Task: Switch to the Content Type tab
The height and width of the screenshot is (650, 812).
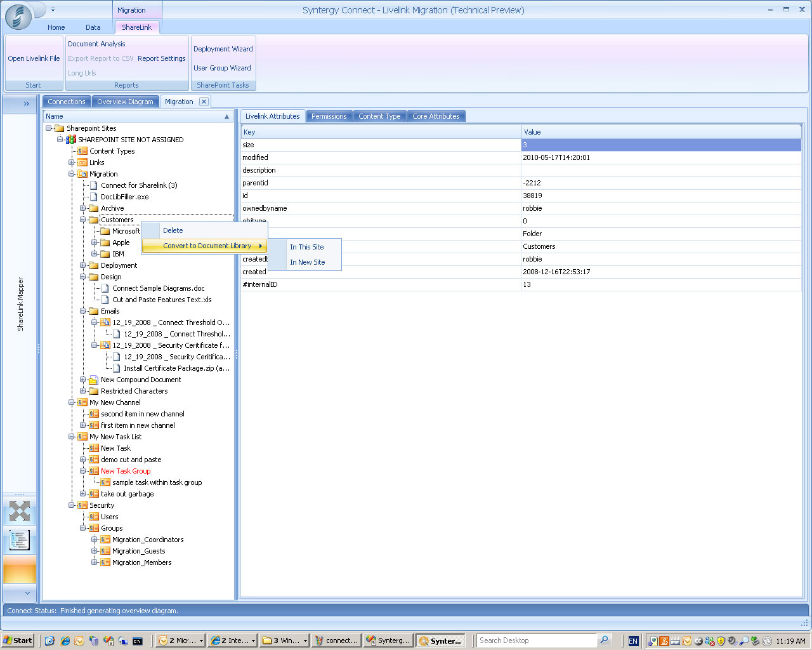Action: click(379, 116)
